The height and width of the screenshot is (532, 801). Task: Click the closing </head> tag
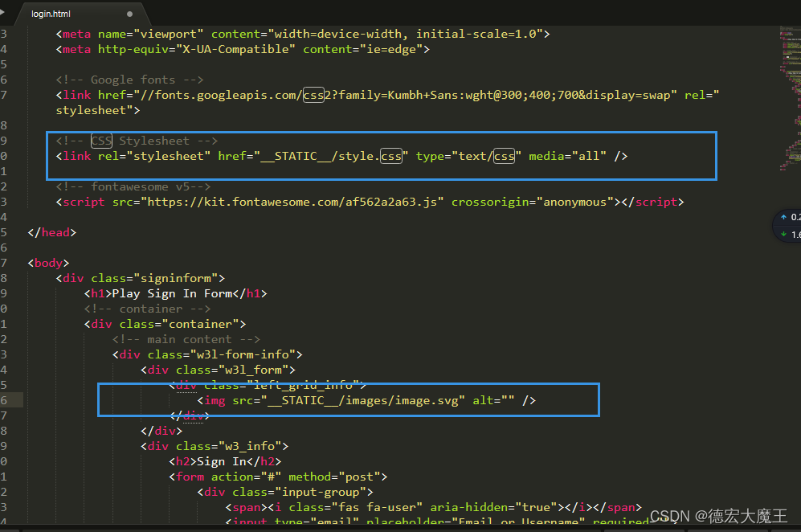(52, 232)
